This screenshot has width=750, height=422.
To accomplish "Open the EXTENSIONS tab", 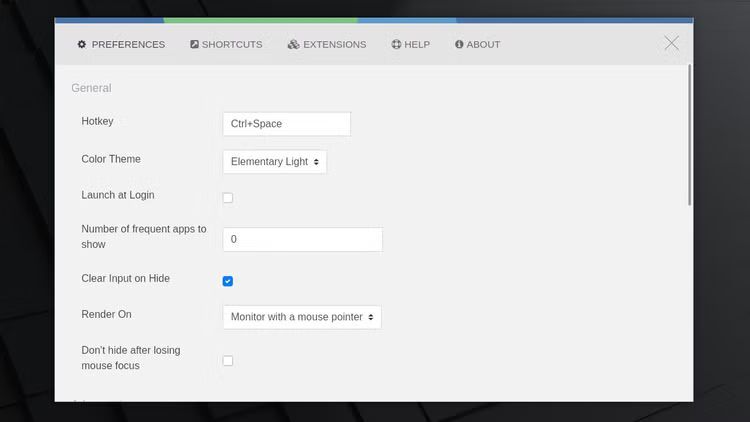I will [334, 44].
